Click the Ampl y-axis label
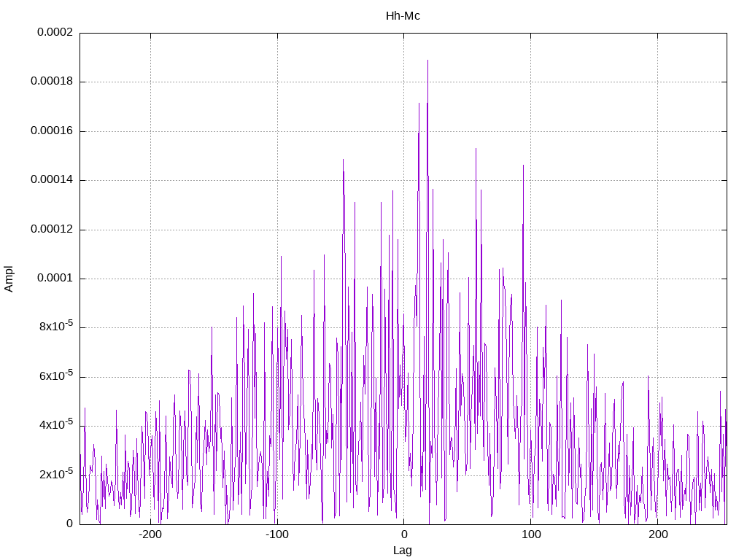Viewport: 747px width, 560px height. (9, 279)
